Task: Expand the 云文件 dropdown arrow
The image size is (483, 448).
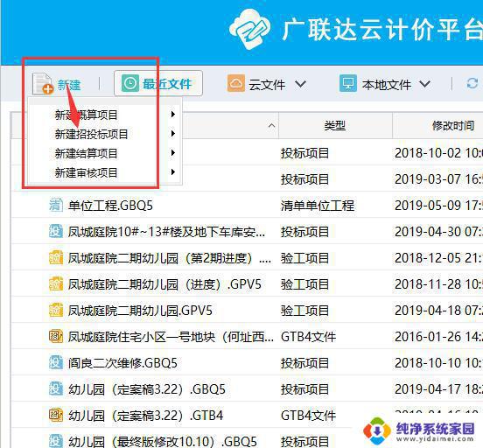Action: [300, 84]
